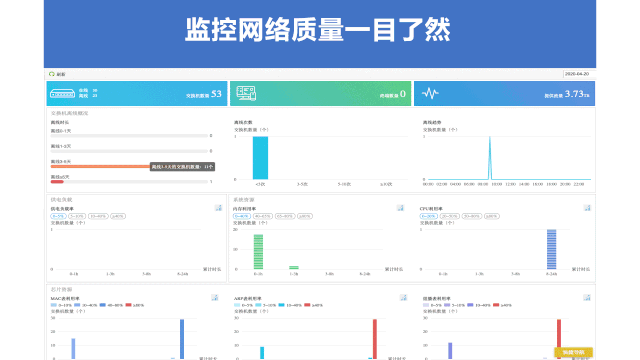Toggle red ≥80% MAC table legend swatch
The image size is (640, 360).
[128, 305]
